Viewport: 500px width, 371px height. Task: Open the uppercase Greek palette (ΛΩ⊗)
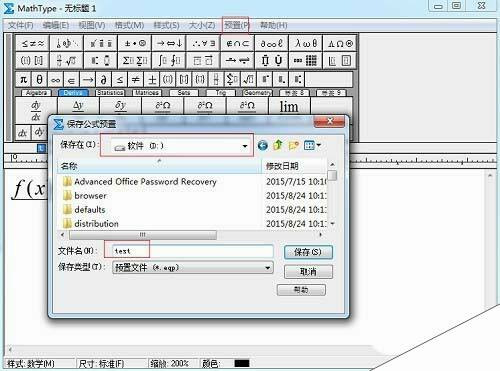pyautogui.click(x=340, y=43)
